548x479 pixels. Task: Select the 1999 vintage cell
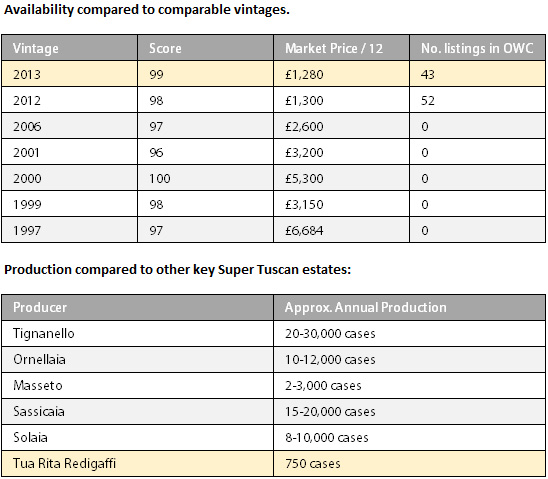(x=70, y=204)
